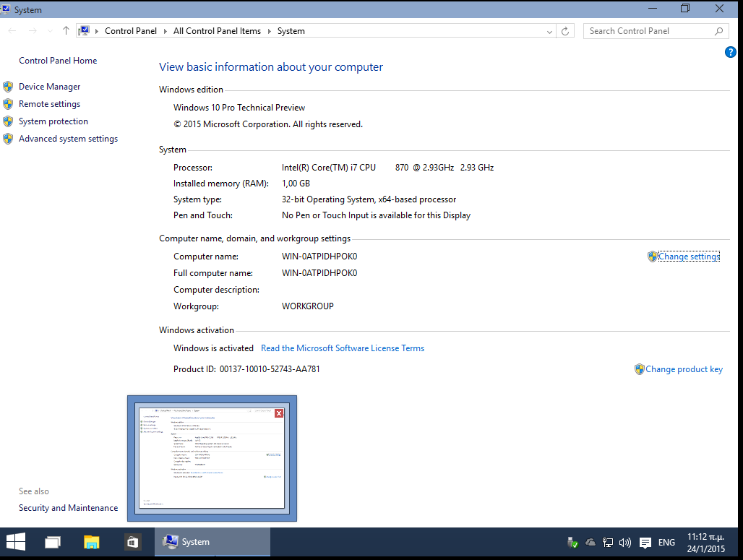Click the network tray icon
The width and height of the screenshot is (743, 560).
tap(607, 543)
